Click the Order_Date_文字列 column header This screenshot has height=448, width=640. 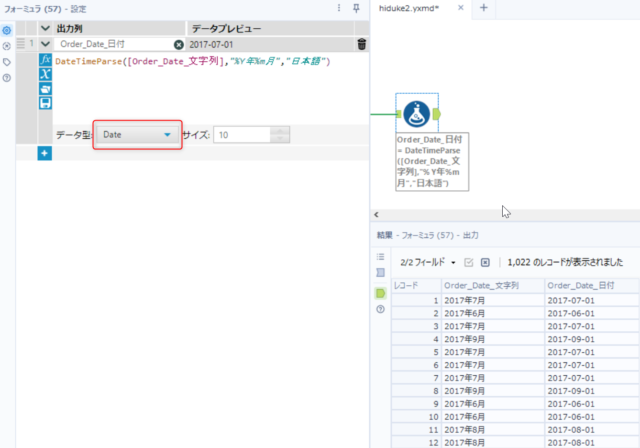493,286
